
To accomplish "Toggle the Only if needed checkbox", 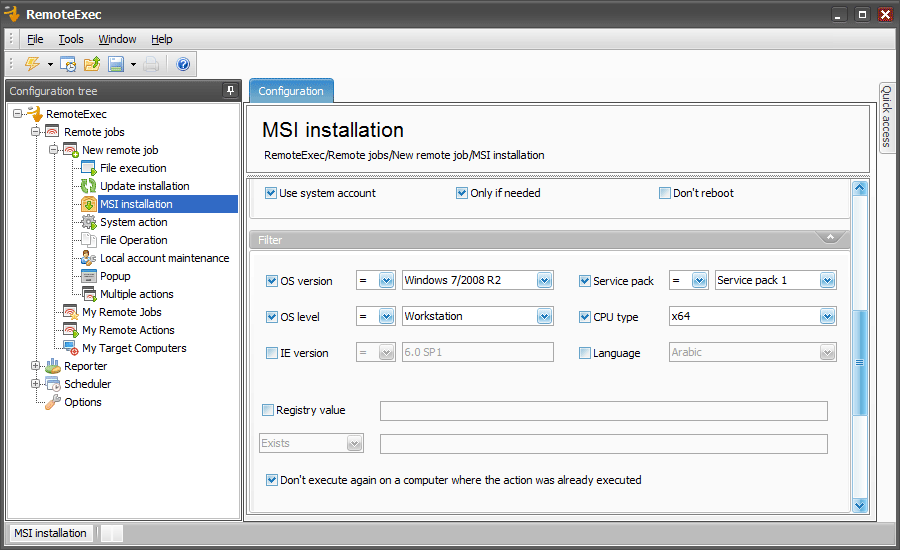I will [x=461, y=193].
